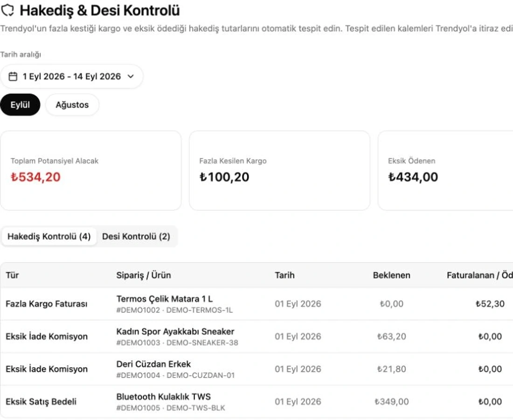The height and width of the screenshot is (420, 513).
Task: Select the Ağustos month pill
Action: pyautogui.click(x=72, y=105)
